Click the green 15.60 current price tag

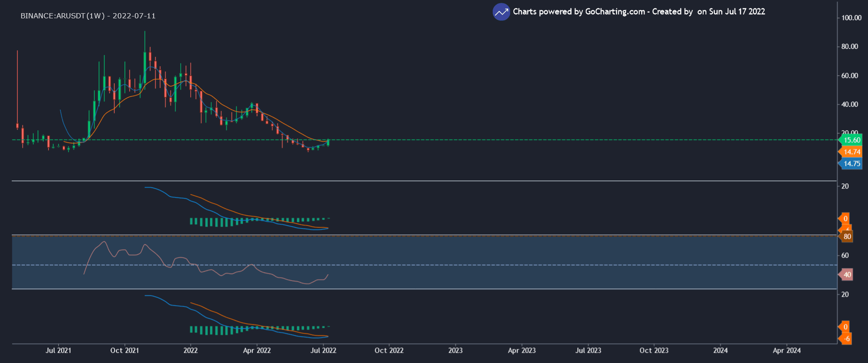click(x=851, y=140)
